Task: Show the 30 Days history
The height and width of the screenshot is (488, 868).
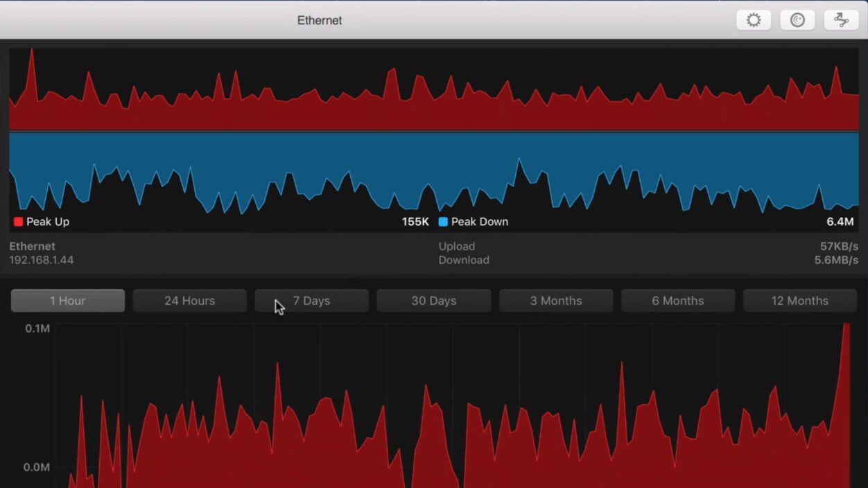Action: 433,301
